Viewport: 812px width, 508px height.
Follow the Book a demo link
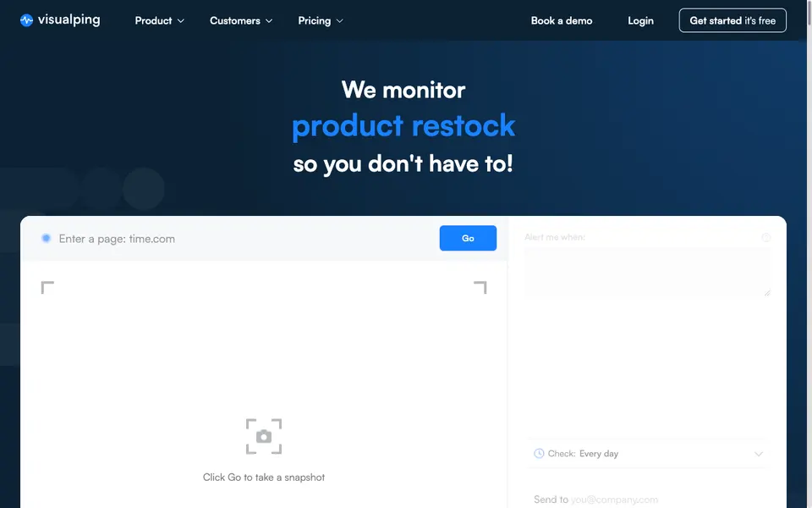(562, 20)
